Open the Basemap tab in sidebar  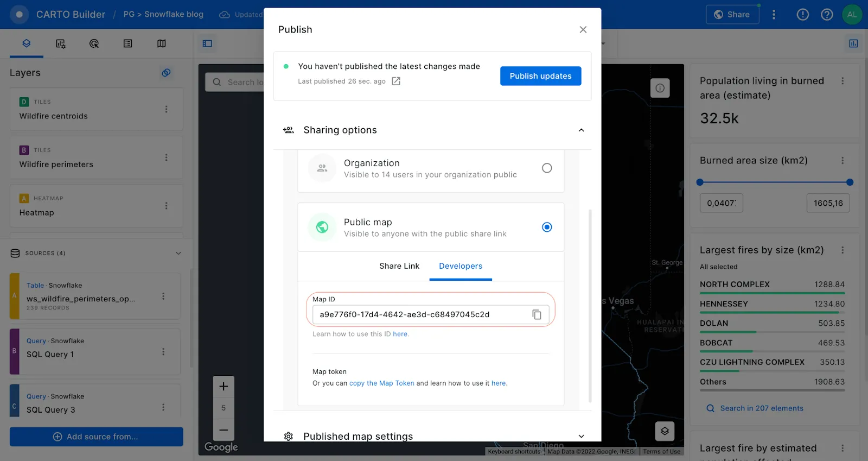pyautogui.click(x=161, y=43)
